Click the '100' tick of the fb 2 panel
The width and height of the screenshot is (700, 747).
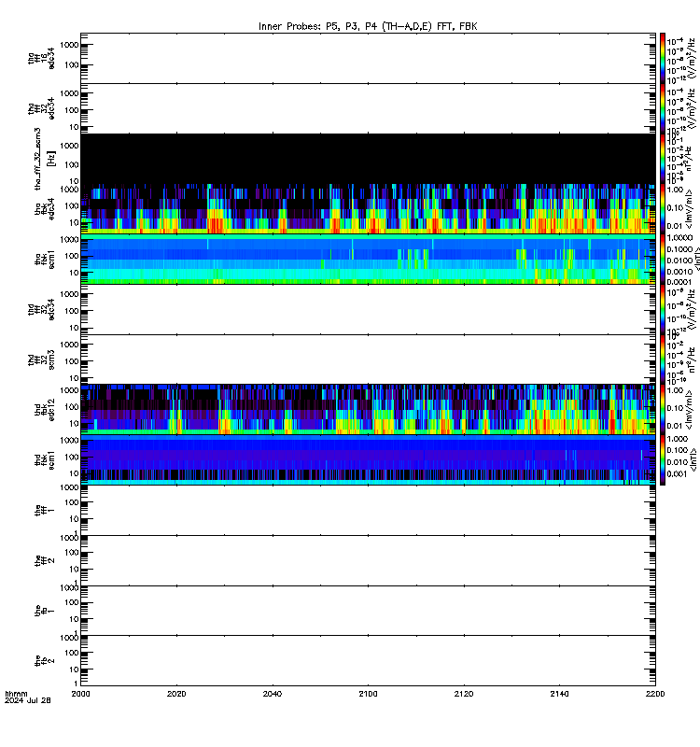72,653
